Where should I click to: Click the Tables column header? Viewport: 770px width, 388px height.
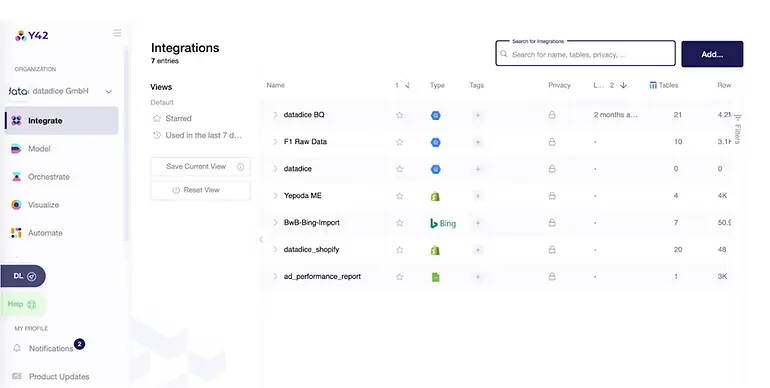coord(664,85)
